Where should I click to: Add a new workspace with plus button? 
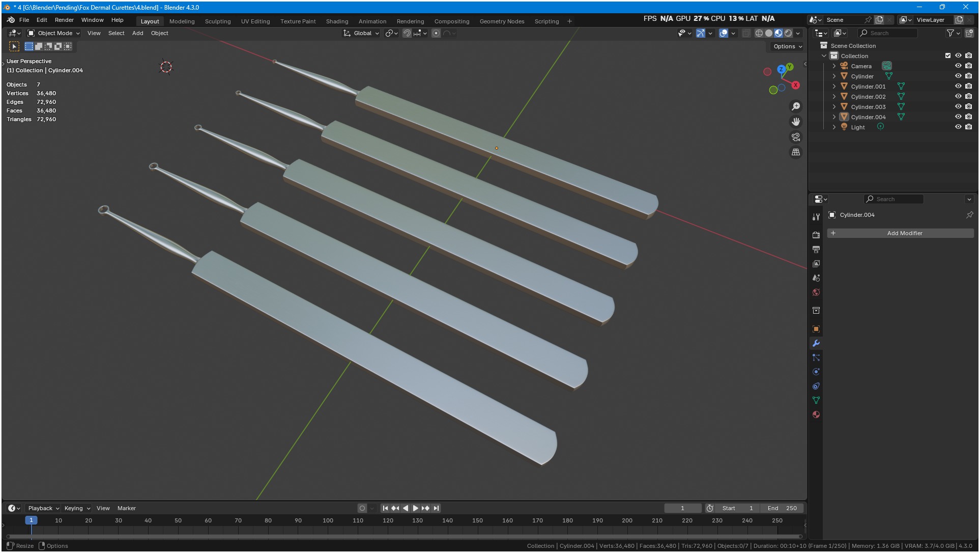point(569,21)
